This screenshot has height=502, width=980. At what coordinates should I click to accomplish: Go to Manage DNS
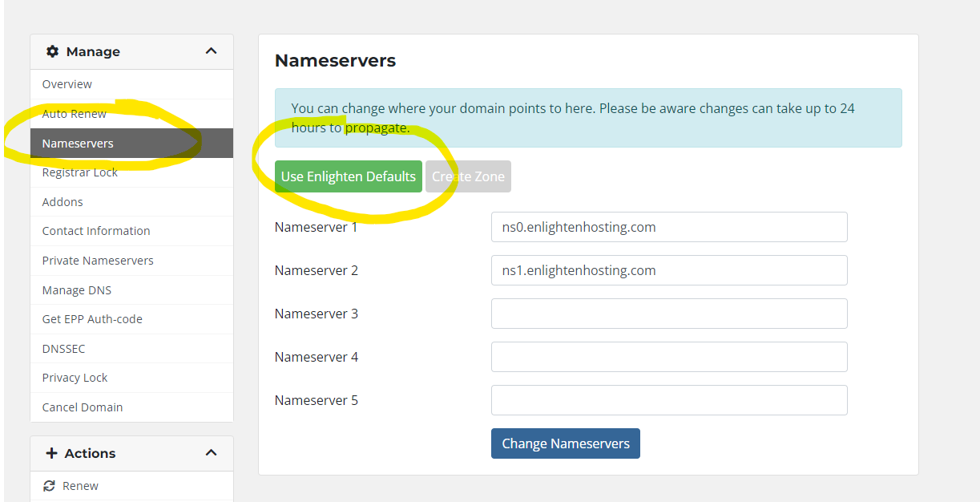coord(132,290)
